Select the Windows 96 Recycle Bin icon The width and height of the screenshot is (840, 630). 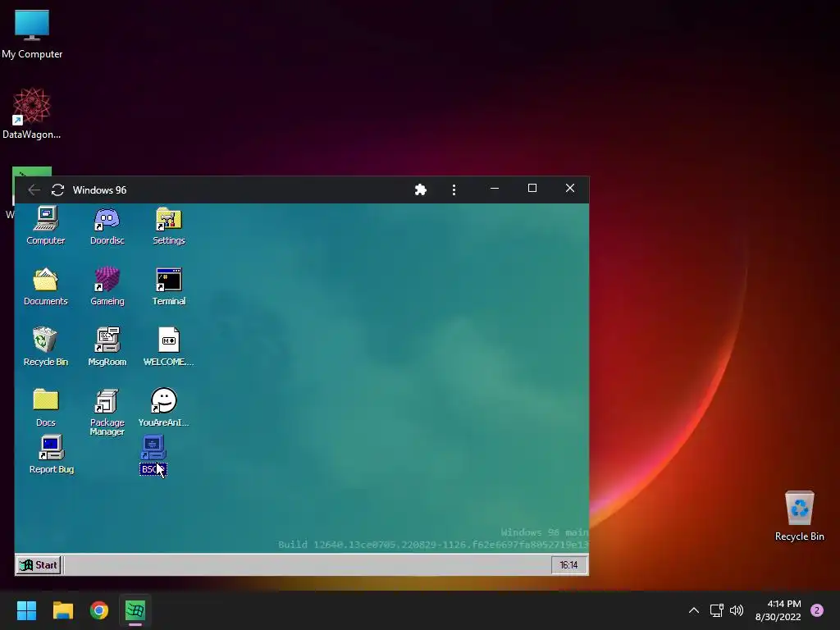pyautogui.click(x=46, y=347)
